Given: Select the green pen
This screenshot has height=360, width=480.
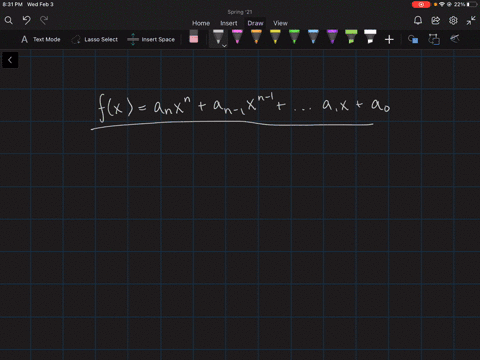Looking at the screenshot, I should [294, 37].
